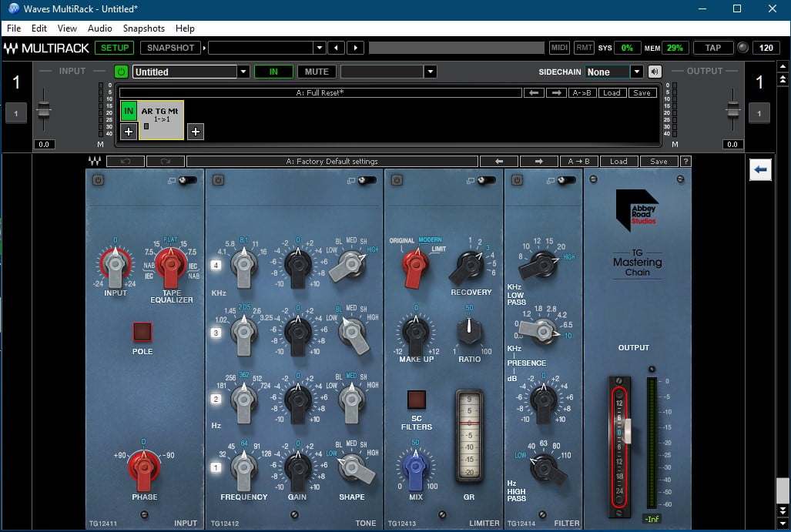Mute the rack with MUTE button
Screen dimensions: 791x532
(x=317, y=72)
